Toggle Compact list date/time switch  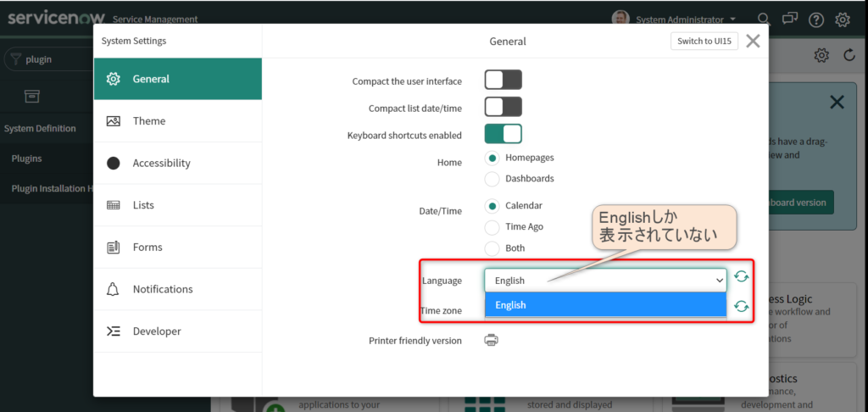click(504, 106)
